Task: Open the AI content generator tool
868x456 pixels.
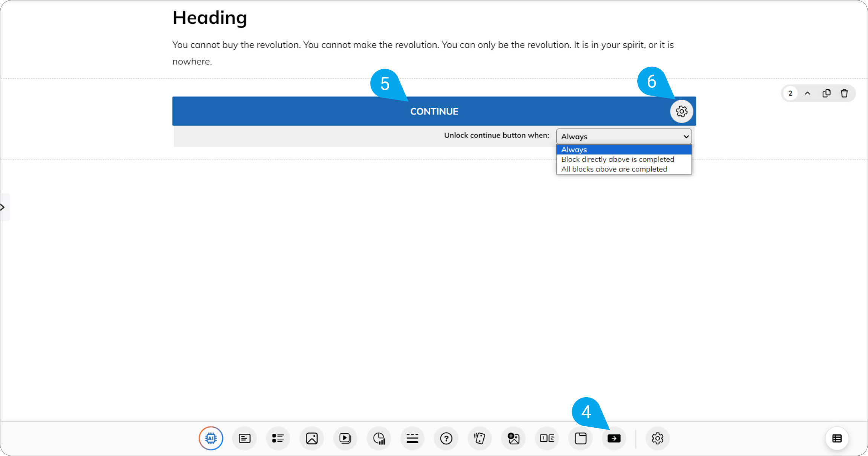Action: (x=211, y=438)
